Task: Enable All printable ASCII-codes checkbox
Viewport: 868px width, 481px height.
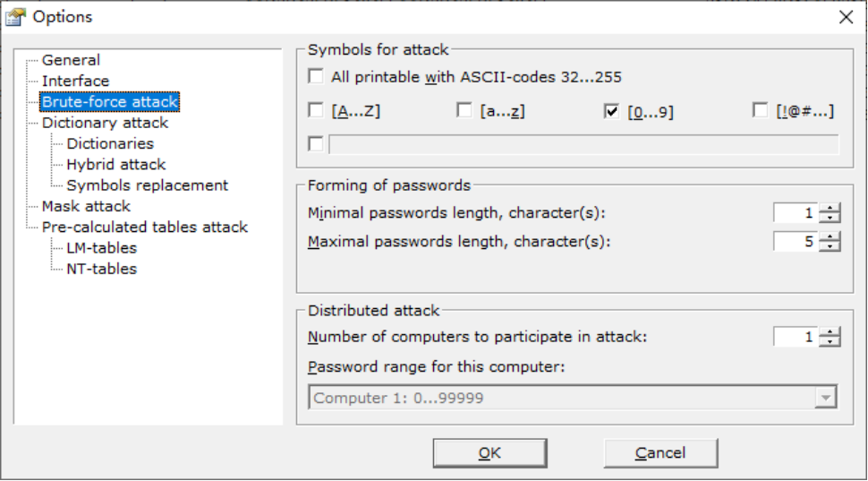Action: coord(315,77)
